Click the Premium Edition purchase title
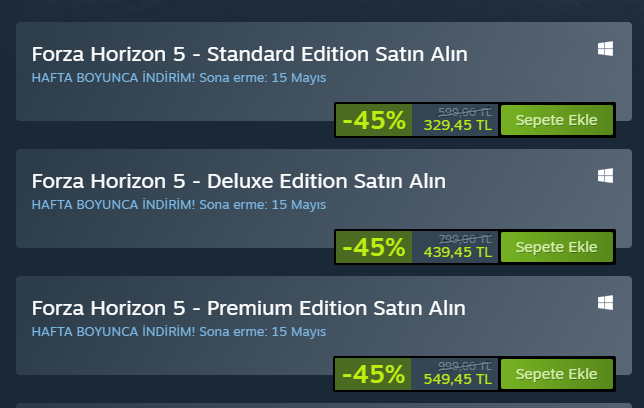644x408 pixels. point(248,307)
